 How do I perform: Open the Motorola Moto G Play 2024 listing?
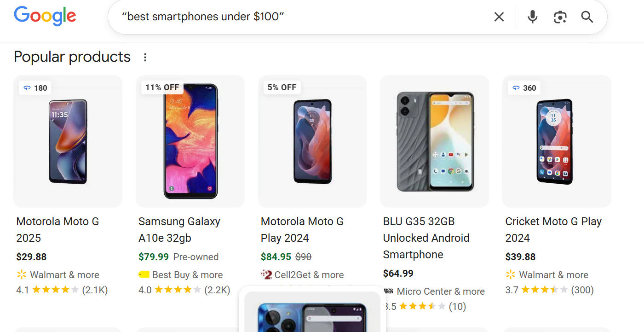point(302,229)
